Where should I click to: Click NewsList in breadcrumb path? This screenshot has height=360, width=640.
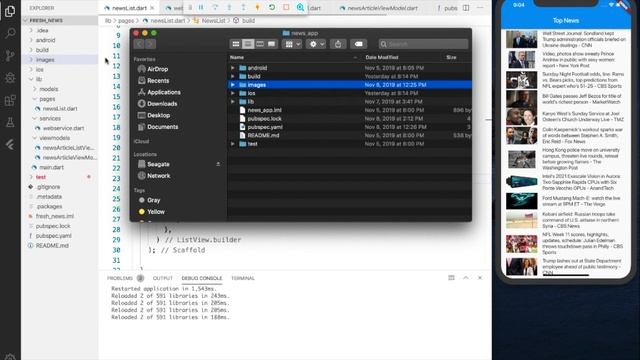(x=213, y=20)
